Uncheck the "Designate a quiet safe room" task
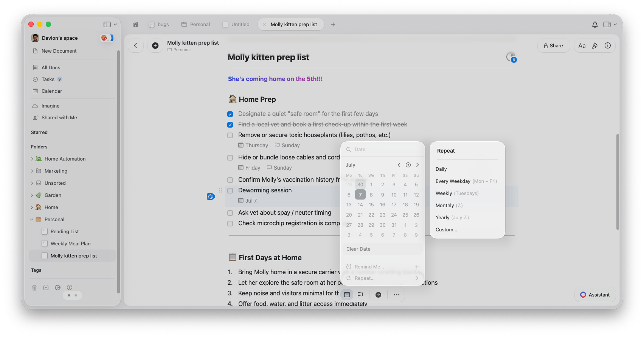The height and width of the screenshot is (337, 644). [230, 114]
